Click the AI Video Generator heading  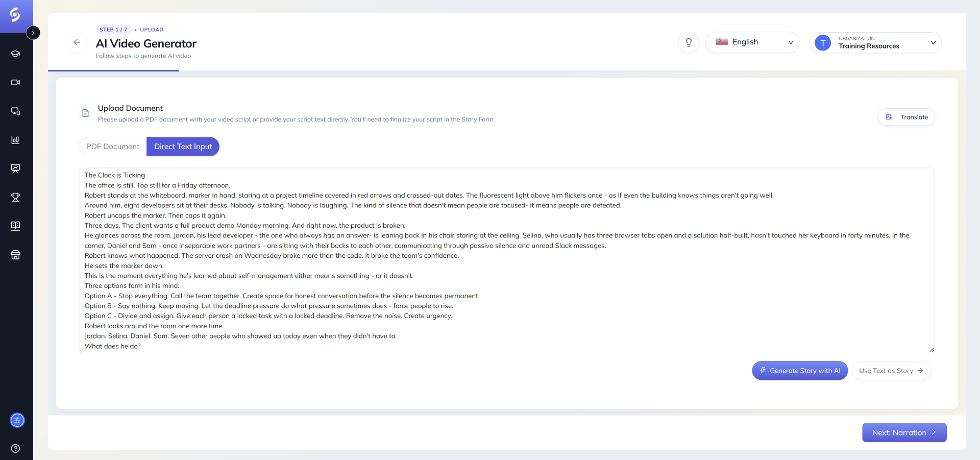tap(146, 43)
